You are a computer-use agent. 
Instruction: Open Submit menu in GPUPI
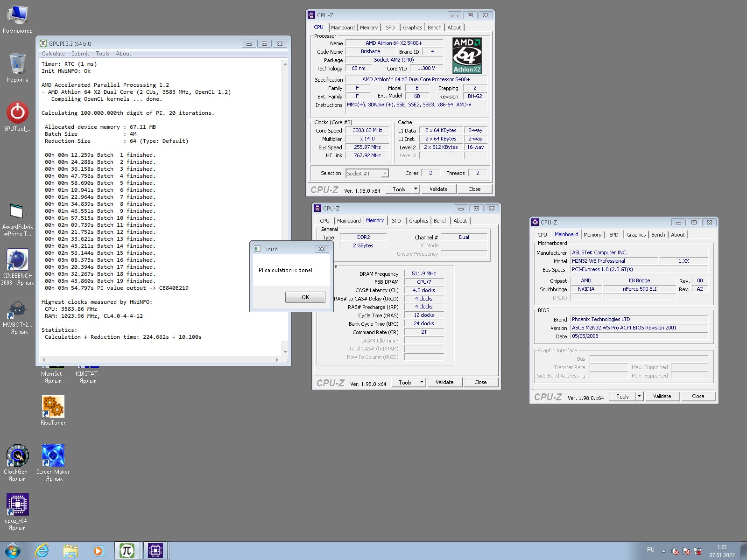[x=80, y=54]
